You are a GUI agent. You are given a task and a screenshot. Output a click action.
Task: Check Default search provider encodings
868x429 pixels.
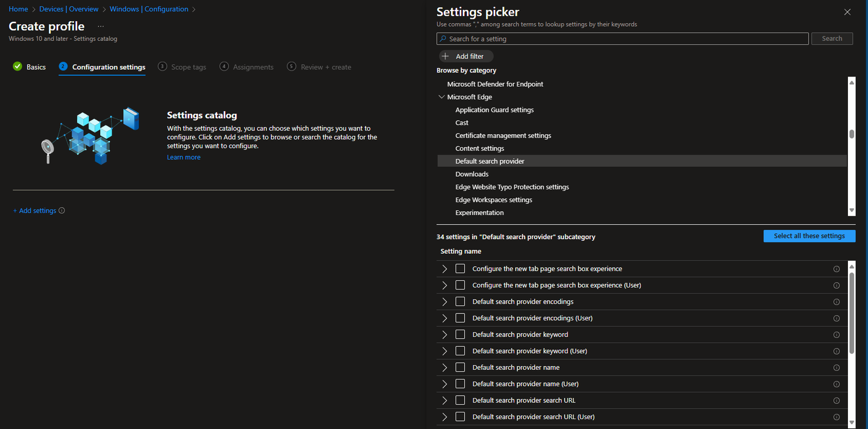(461, 302)
